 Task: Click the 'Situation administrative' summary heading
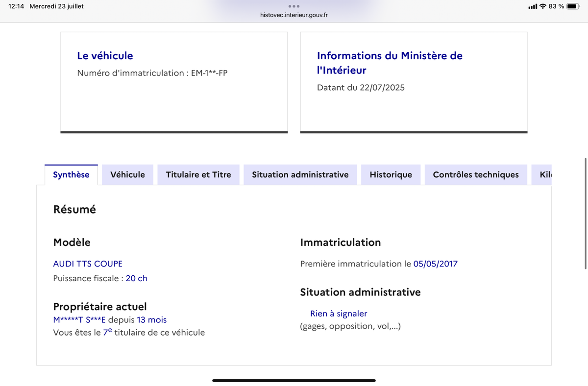360,292
